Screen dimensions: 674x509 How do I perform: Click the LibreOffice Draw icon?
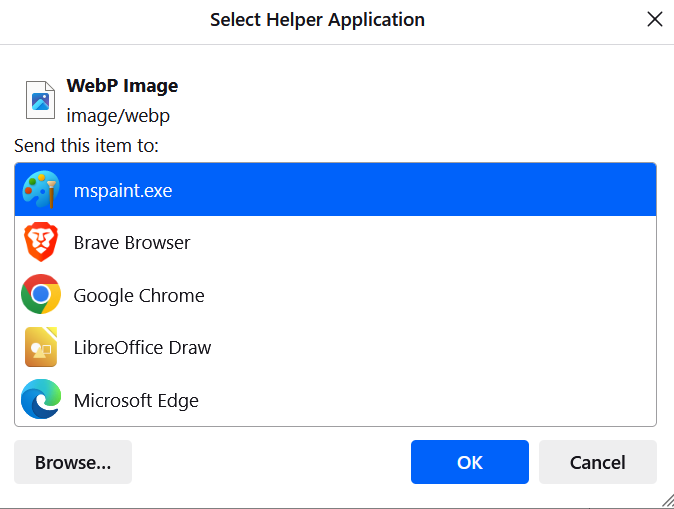pos(41,347)
